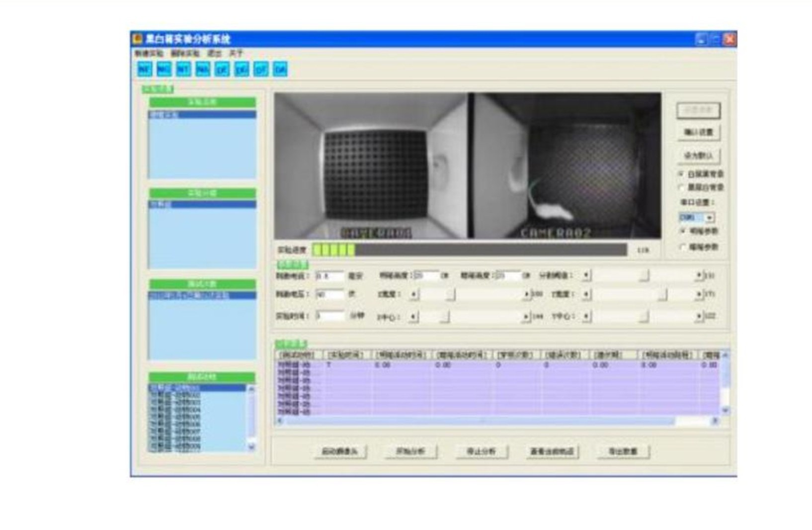Click the Y宽度 slider thumb

662,295
